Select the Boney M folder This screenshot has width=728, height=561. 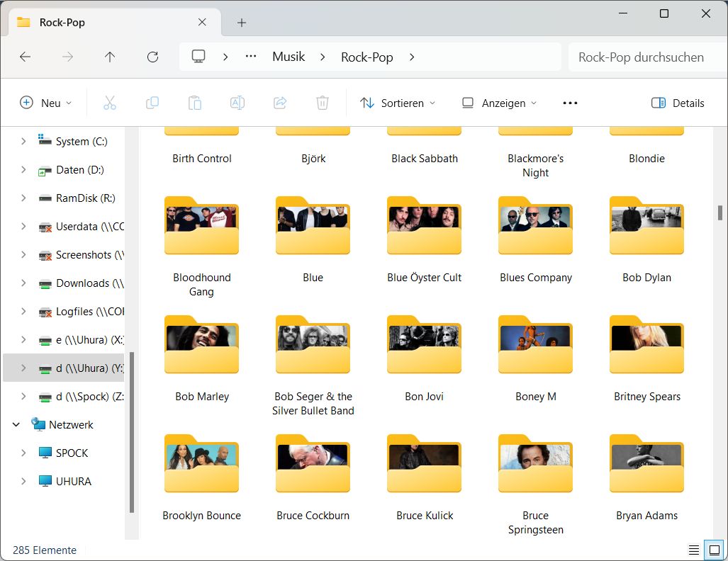pyautogui.click(x=535, y=358)
